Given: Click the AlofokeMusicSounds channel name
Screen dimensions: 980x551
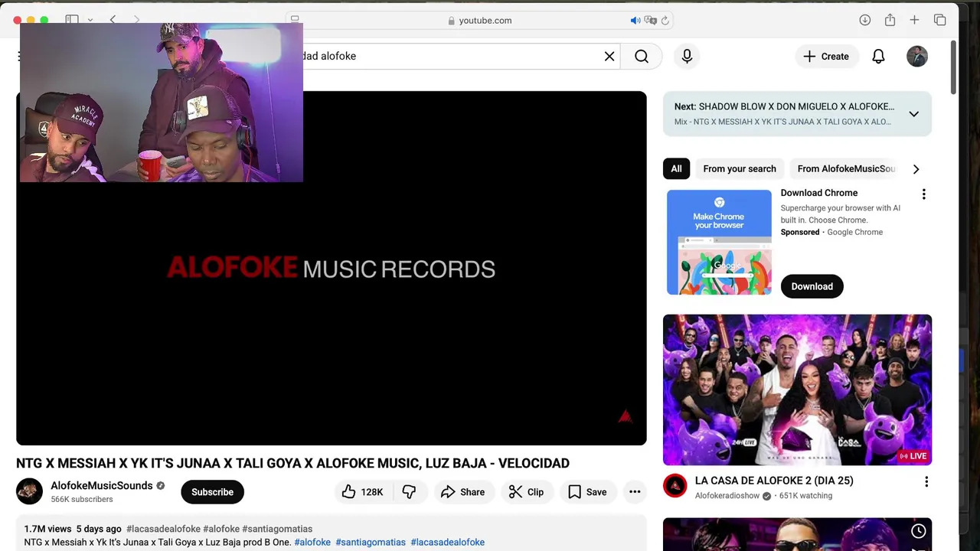Looking at the screenshot, I should point(102,485).
